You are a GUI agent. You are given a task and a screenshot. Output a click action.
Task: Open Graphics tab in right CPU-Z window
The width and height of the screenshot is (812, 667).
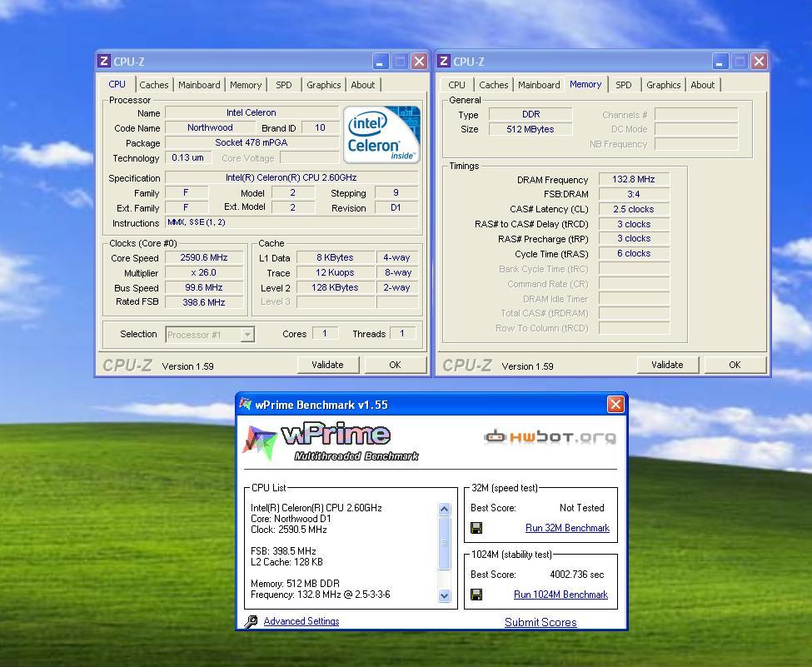[x=664, y=85]
